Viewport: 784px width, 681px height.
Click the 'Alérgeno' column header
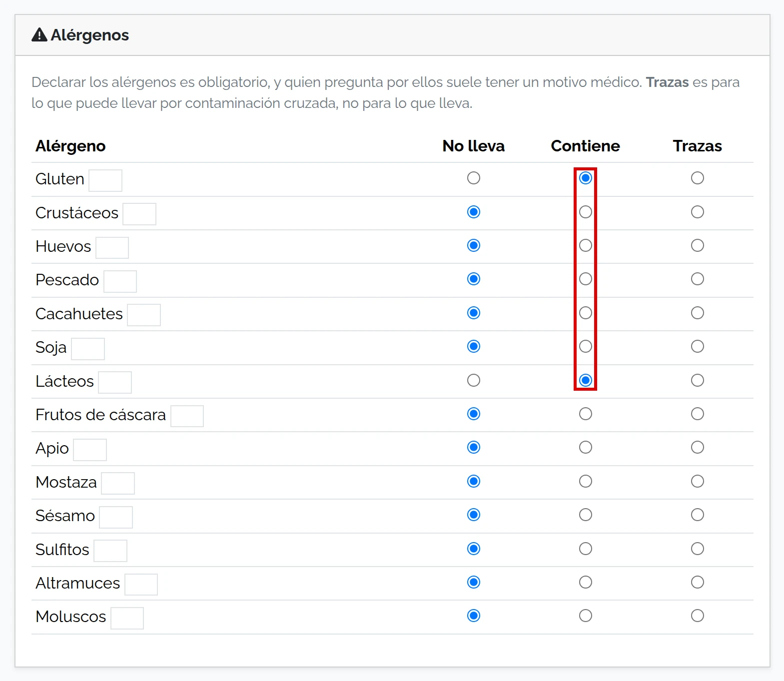(70, 146)
